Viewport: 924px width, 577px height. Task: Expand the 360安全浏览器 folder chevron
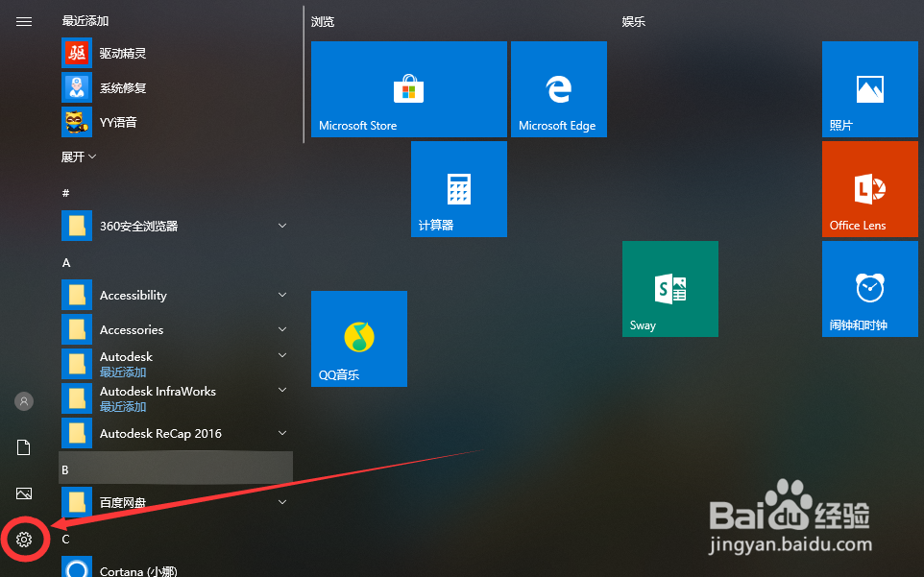(x=282, y=226)
